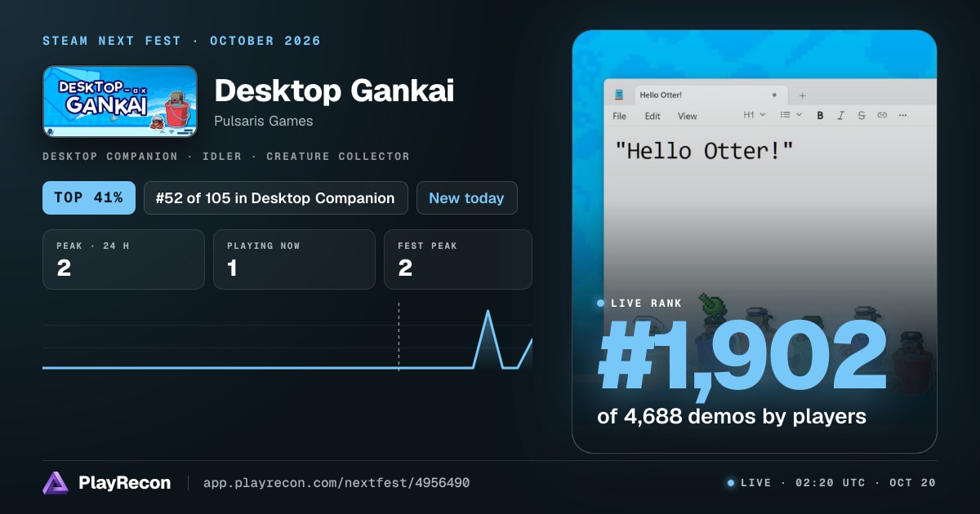Click the LIVE RANK label
The height and width of the screenshot is (514, 980).
(x=646, y=304)
